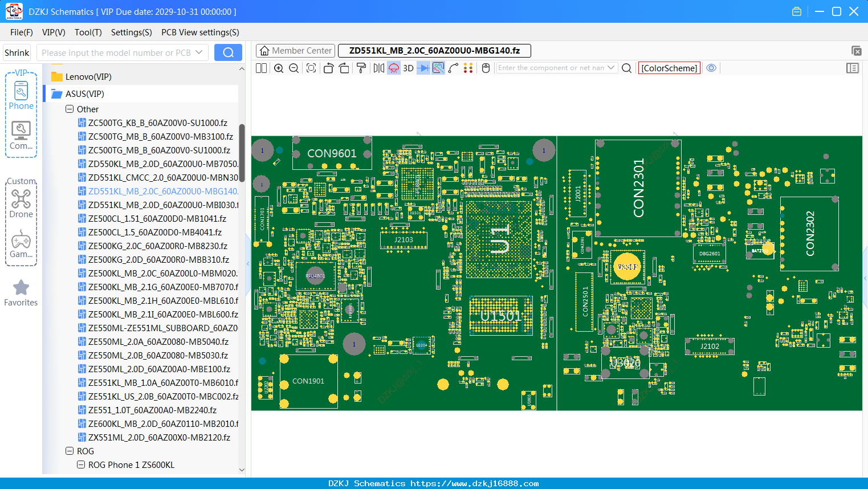Open the right side panel icon

(x=853, y=68)
